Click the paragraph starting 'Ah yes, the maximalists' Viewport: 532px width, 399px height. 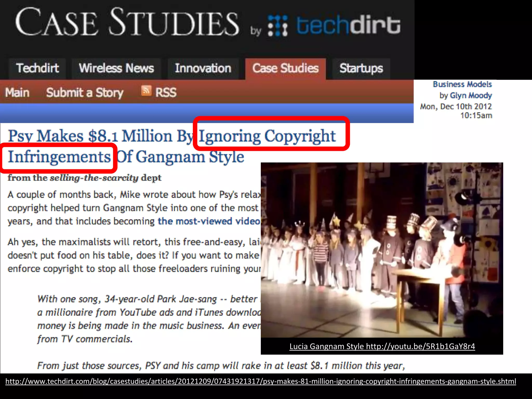(134, 255)
